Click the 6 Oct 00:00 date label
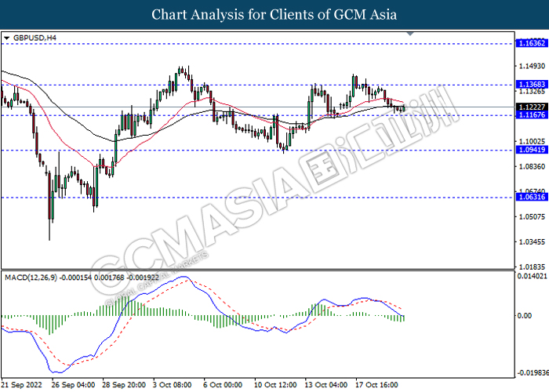The height and width of the screenshot is (392, 549). click(223, 385)
